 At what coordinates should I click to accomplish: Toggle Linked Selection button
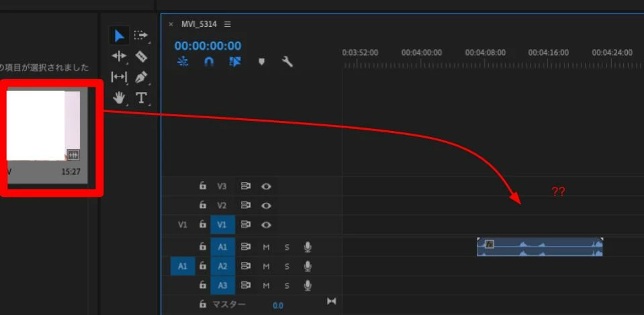coord(235,62)
